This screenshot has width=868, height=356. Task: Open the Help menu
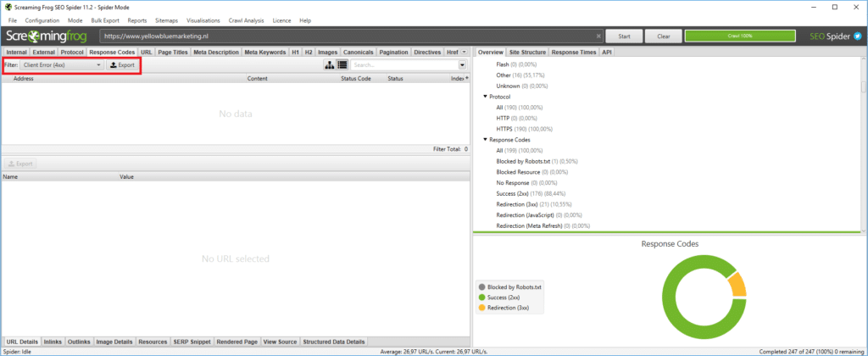coord(305,20)
